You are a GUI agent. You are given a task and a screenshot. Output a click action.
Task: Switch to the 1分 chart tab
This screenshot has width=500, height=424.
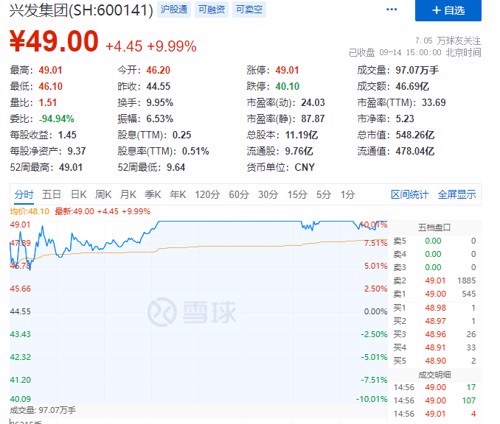tap(348, 194)
